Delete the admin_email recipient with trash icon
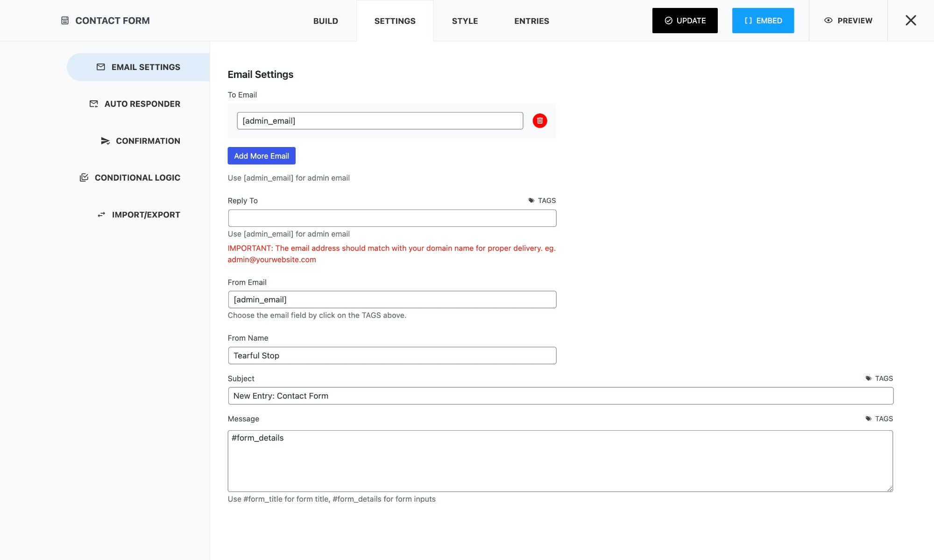The height and width of the screenshot is (560, 934). (539, 121)
